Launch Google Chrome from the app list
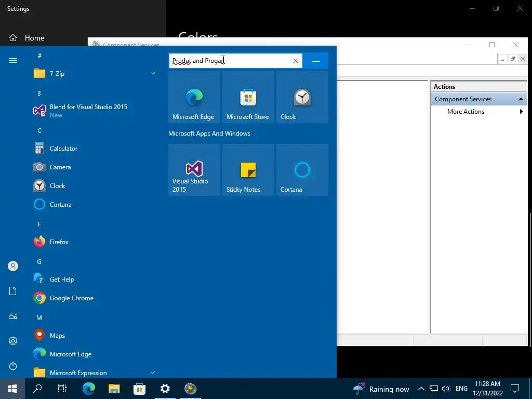 coord(94,298)
